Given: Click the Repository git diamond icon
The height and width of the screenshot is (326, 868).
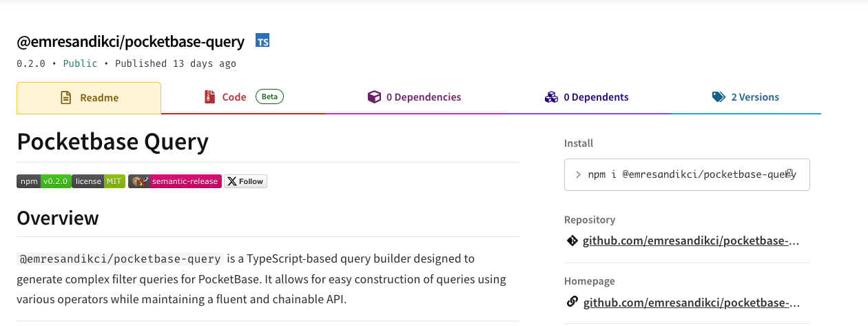Looking at the screenshot, I should [x=572, y=241].
